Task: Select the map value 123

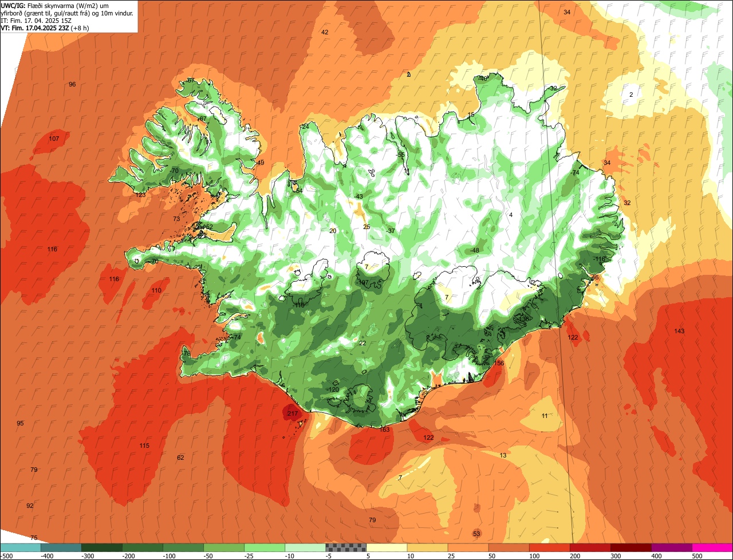Action: (x=140, y=195)
